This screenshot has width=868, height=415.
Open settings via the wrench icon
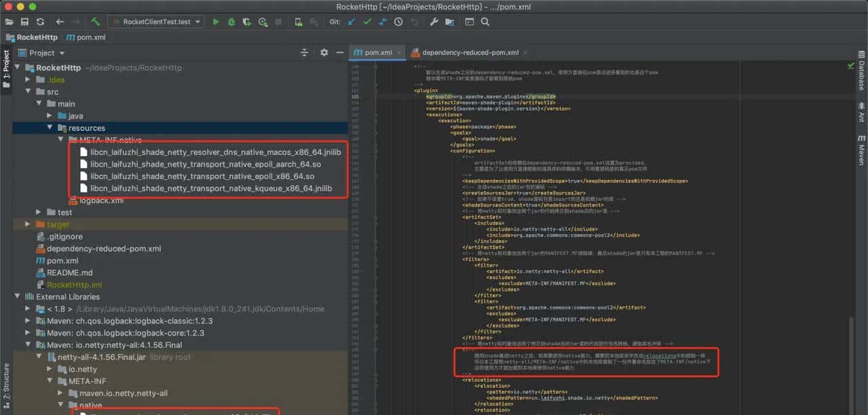434,22
